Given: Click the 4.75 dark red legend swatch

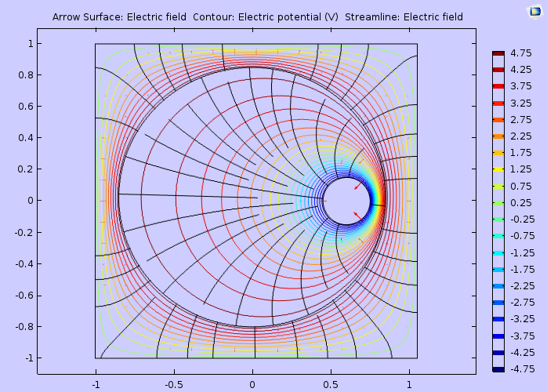Looking at the screenshot, I should (x=498, y=53).
